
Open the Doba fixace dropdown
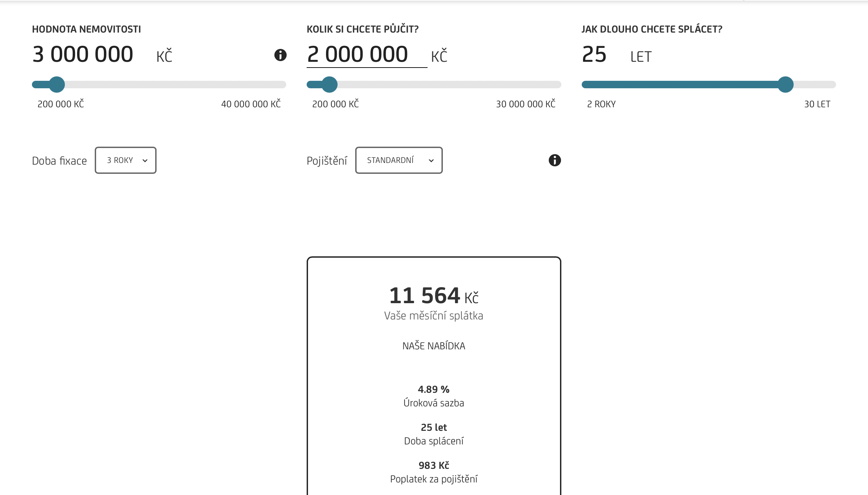coord(125,160)
